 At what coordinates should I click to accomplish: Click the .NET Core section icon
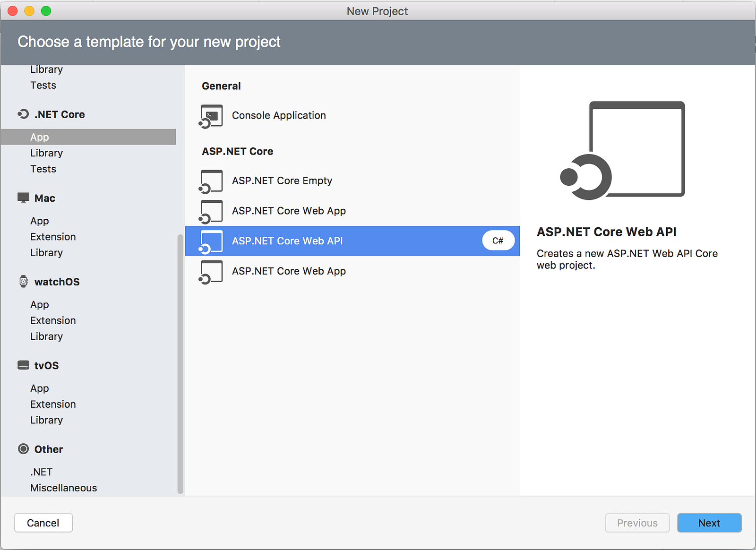tap(23, 114)
